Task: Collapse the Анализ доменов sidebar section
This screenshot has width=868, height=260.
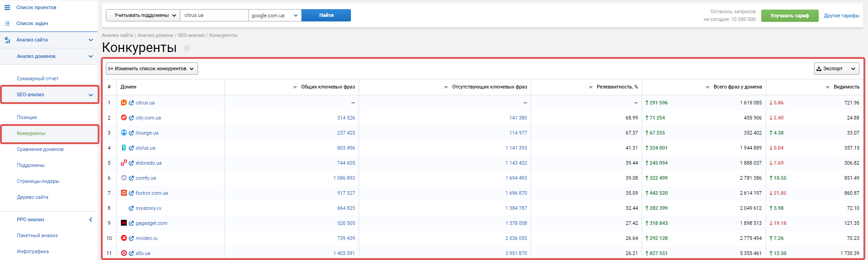Action: tap(91, 56)
